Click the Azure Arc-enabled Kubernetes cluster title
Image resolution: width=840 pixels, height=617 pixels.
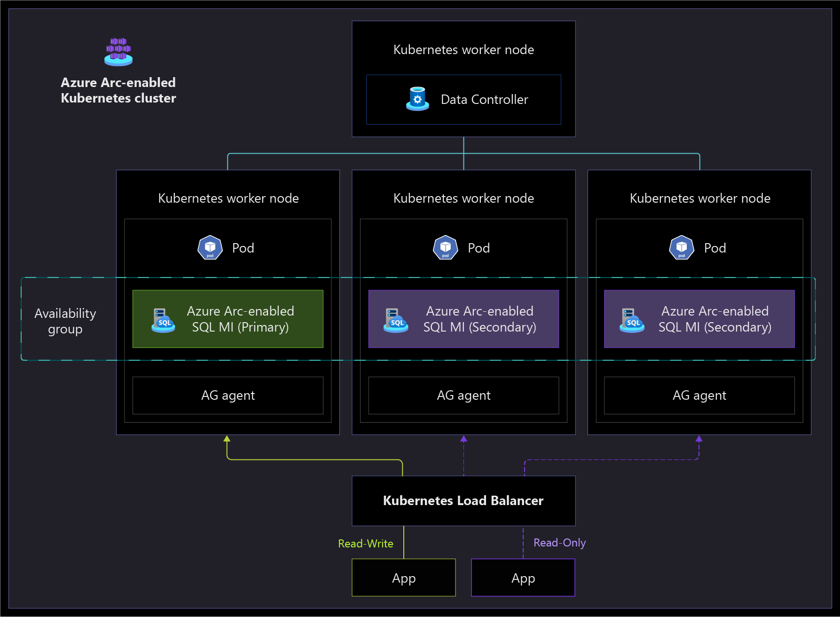118,90
